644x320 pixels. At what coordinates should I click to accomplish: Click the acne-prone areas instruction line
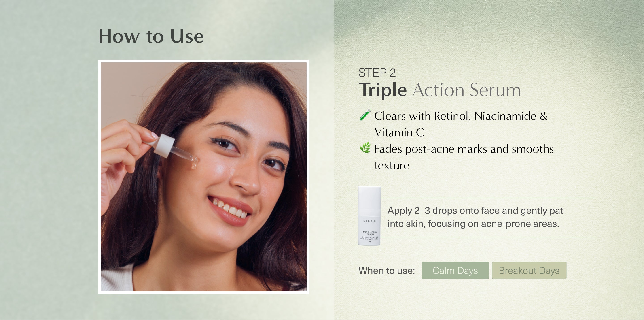(473, 224)
